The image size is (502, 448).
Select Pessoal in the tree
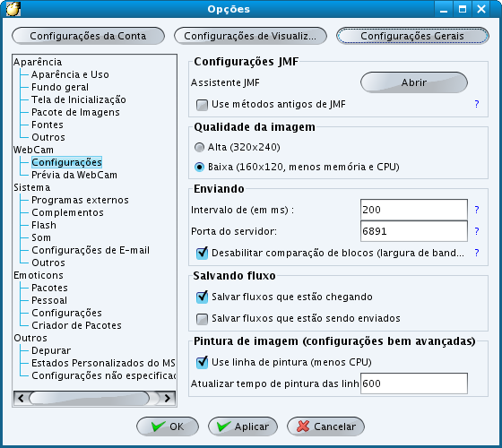pos(49,300)
